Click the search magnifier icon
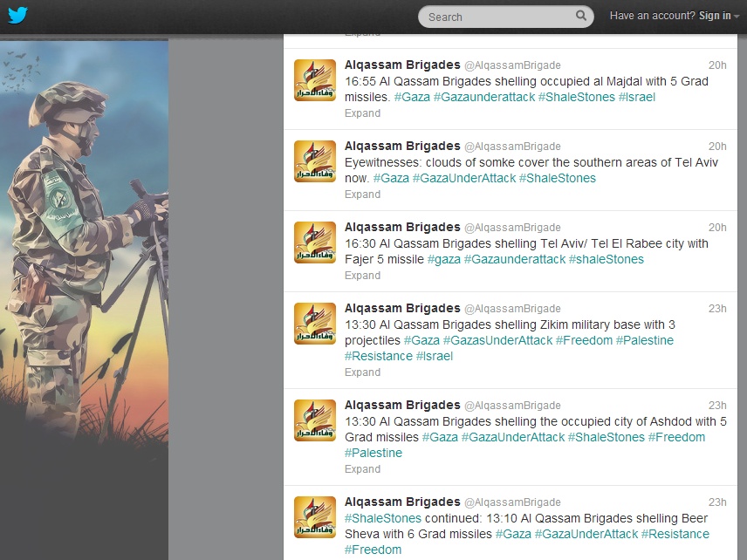Viewport: 747px width, 560px height. [x=580, y=16]
